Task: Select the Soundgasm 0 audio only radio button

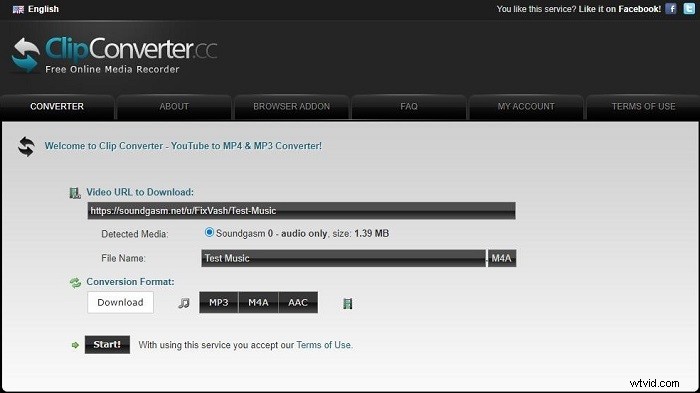Action: [x=209, y=232]
